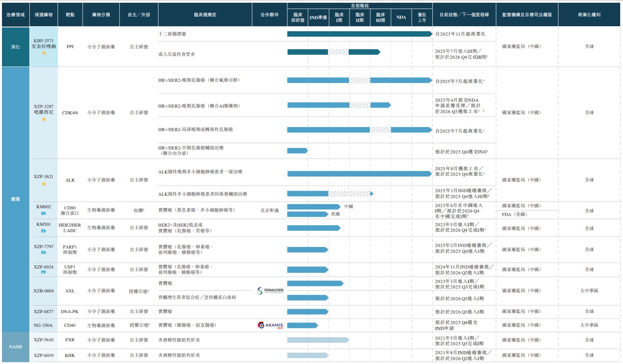Click the 十二指腸潰瘍 full progress bar
This screenshot has width=623, height=364.
tap(359, 34)
